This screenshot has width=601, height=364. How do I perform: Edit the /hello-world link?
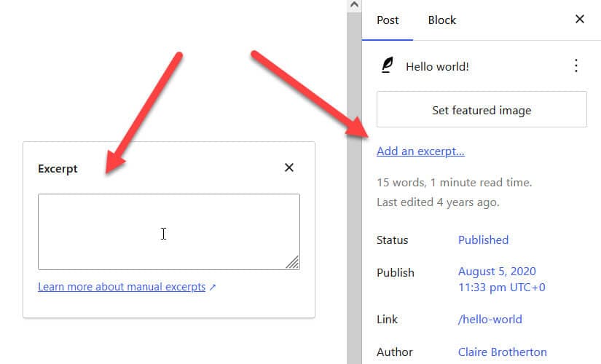(x=490, y=319)
